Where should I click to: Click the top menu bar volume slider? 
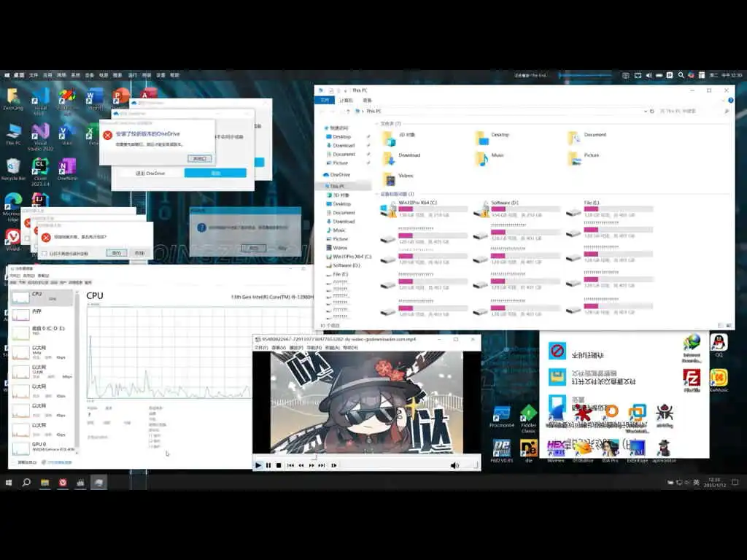(x=586, y=75)
